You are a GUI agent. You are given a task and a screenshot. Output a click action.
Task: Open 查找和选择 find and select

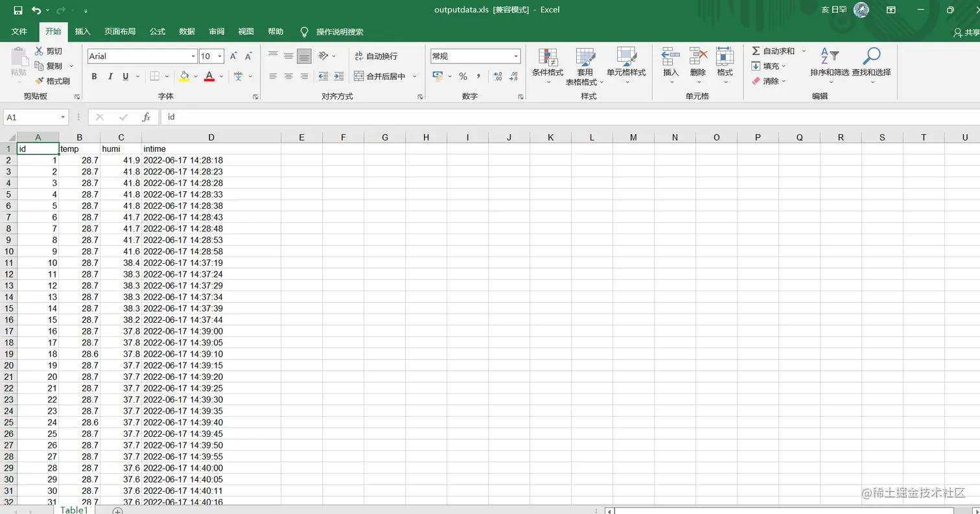pos(871,66)
